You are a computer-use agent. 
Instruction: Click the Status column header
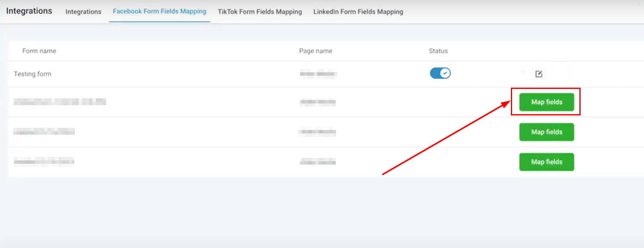pyautogui.click(x=438, y=51)
